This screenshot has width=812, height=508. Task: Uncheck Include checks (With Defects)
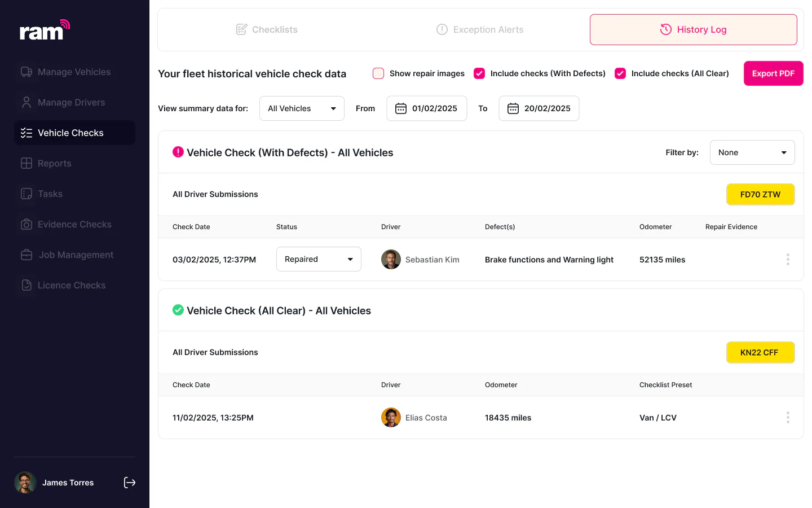coord(479,73)
